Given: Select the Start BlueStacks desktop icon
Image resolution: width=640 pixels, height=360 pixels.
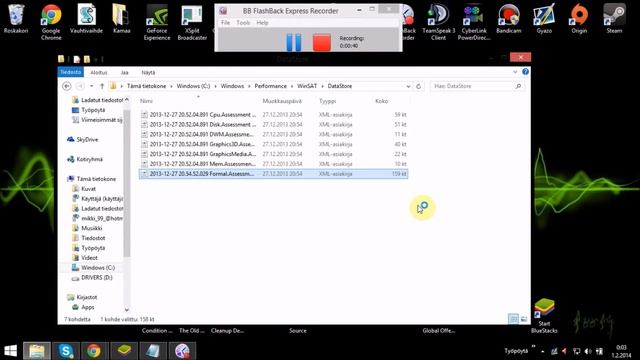Looking at the screenshot, I should coord(544,316).
